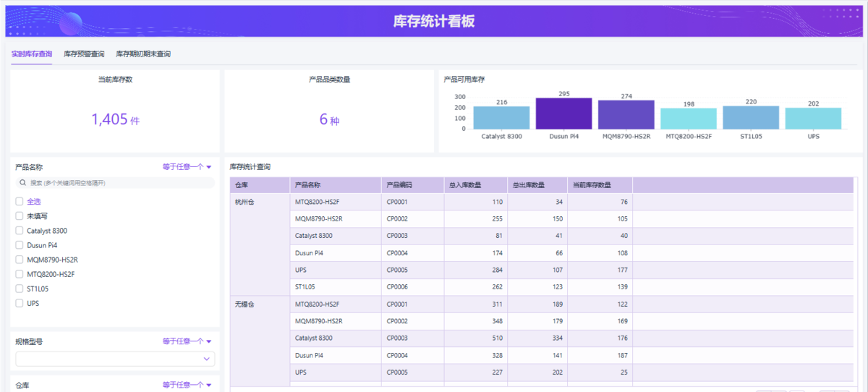The image size is (868, 392).
Task: Click the search magnifier icon in 产品名称 filter
Action: click(22, 183)
